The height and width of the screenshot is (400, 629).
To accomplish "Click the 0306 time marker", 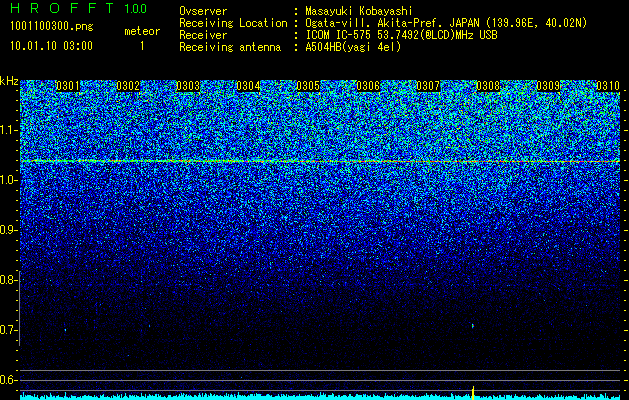I will tap(368, 86).
